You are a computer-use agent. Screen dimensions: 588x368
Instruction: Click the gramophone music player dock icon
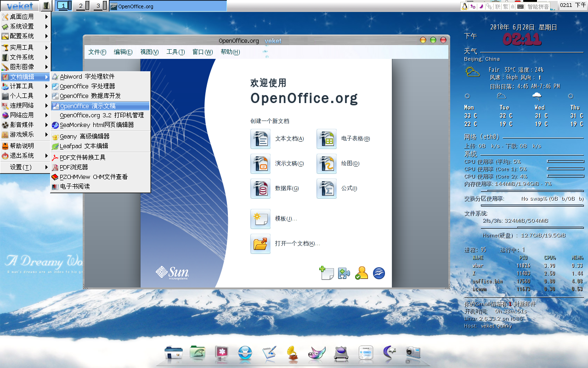point(293,353)
